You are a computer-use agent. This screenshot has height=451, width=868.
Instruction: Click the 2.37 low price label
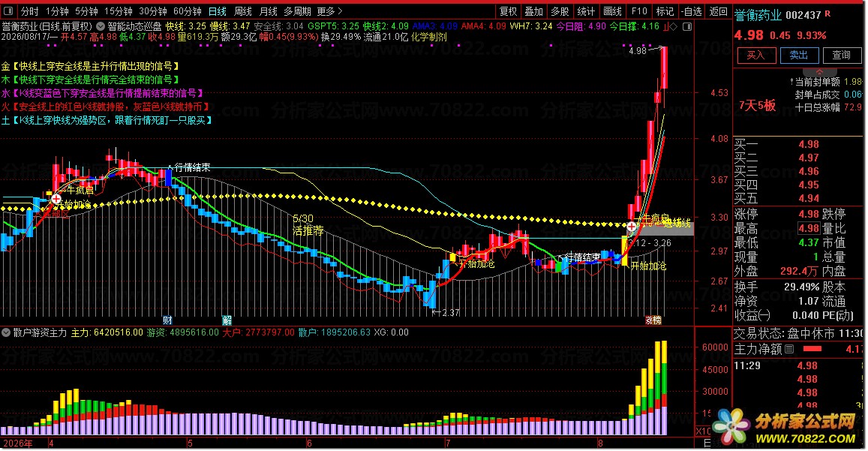450,312
